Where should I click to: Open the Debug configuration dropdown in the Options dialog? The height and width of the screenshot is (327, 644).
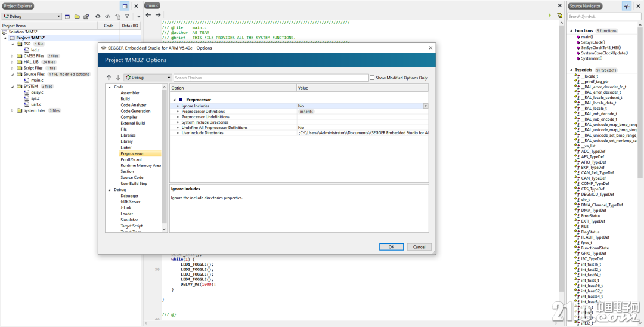click(148, 78)
